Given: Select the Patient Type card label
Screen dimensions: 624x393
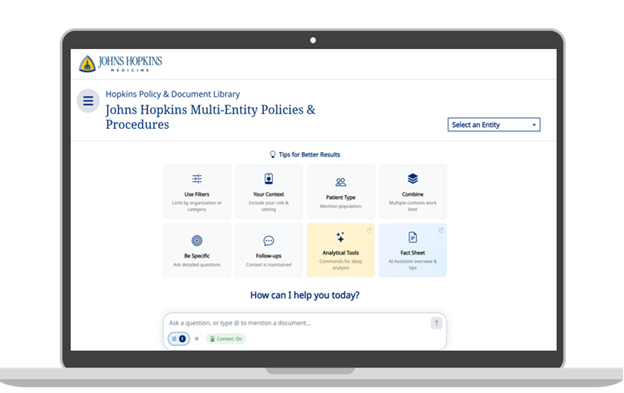Looking at the screenshot, I should coord(341,197).
